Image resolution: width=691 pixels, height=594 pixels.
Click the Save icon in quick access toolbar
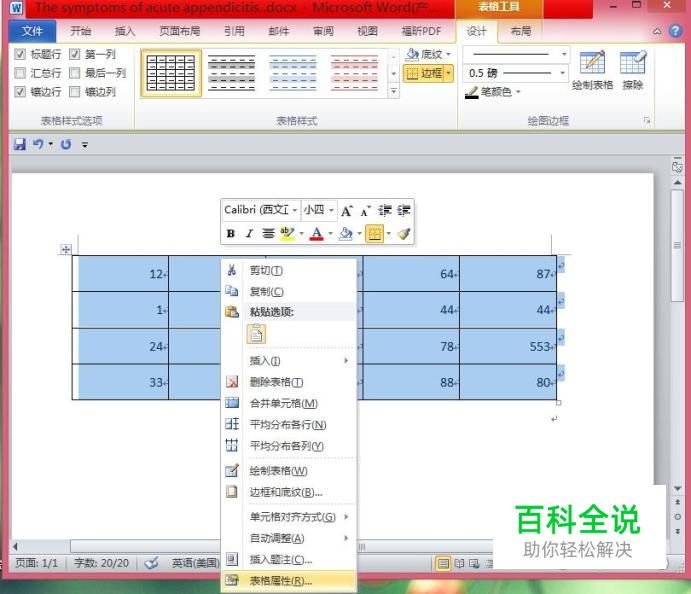[x=19, y=144]
